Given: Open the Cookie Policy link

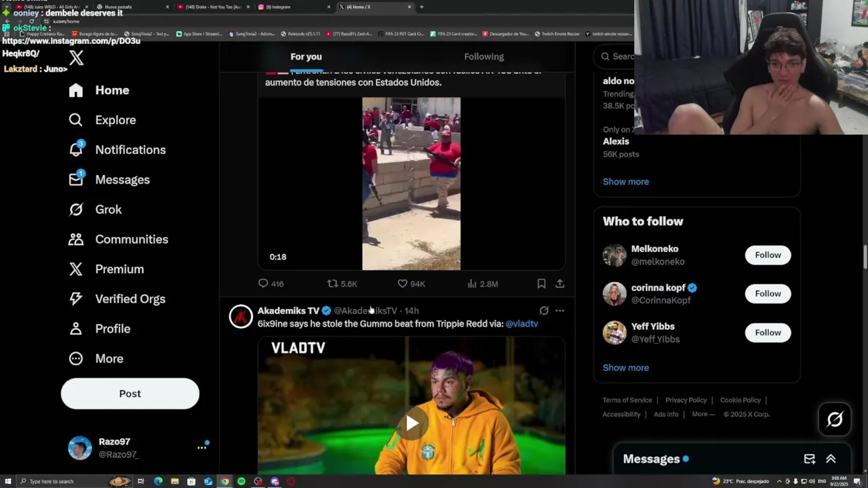Looking at the screenshot, I should pyautogui.click(x=740, y=400).
